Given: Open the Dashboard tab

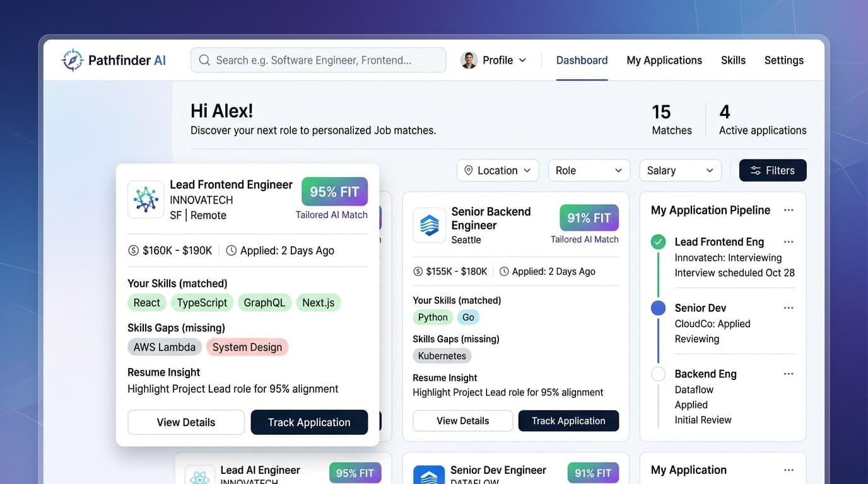Looking at the screenshot, I should [582, 60].
